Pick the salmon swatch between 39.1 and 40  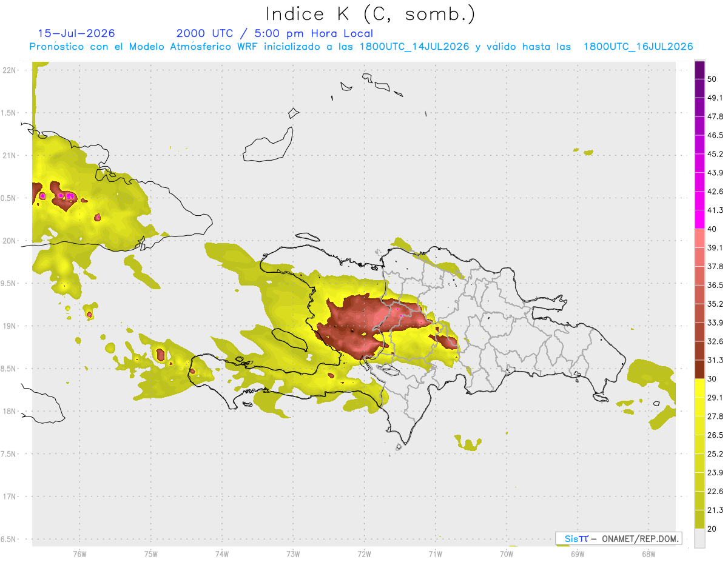[x=699, y=238]
